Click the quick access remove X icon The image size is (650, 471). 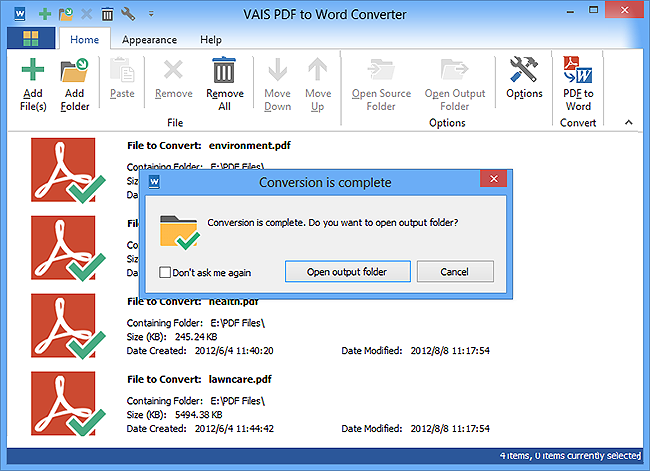87,15
